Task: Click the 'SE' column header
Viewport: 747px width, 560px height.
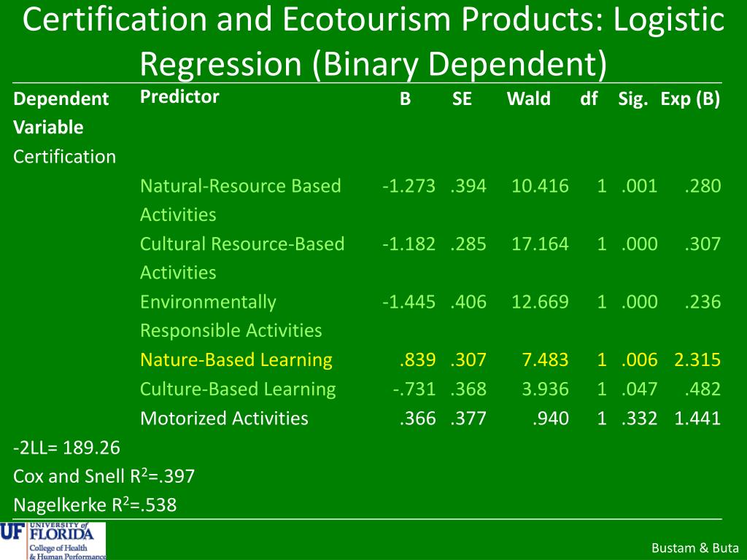Action: tap(462, 99)
